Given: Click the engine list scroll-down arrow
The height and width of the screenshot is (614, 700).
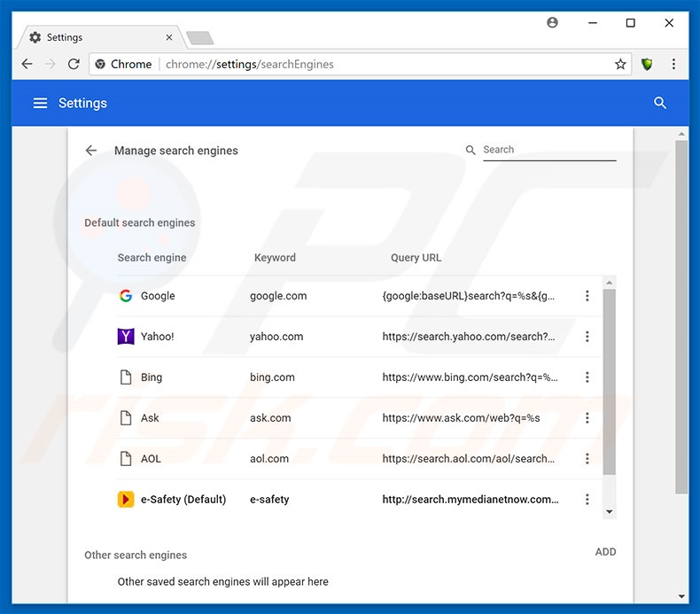Looking at the screenshot, I should pyautogui.click(x=609, y=512).
